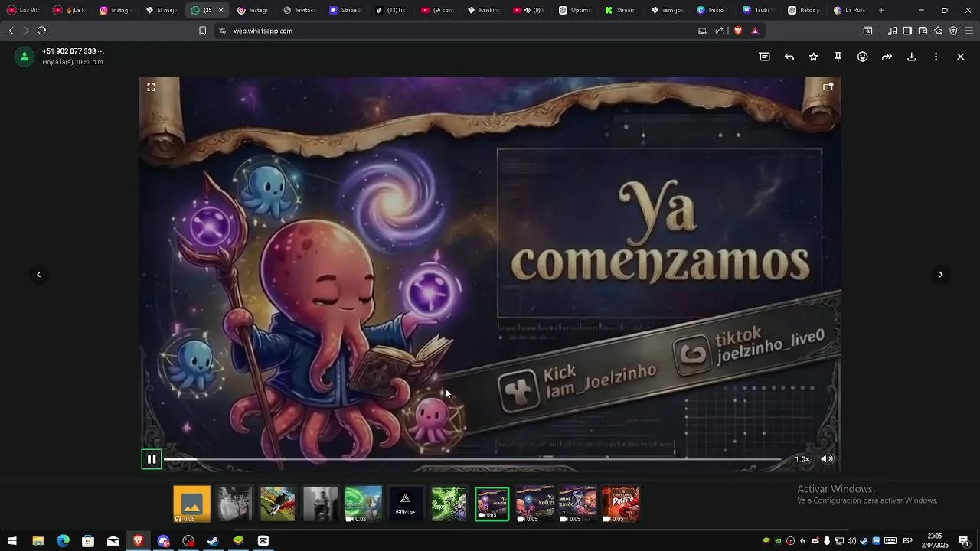Launch Steam from the taskbar
This screenshot has height=551, width=980.
coord(213,541)
